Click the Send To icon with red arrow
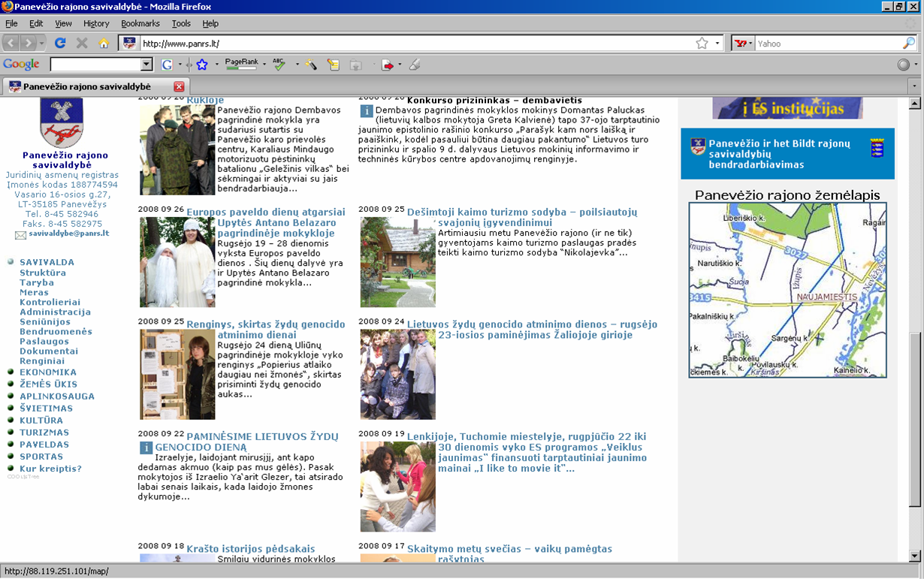 (388, 65)
